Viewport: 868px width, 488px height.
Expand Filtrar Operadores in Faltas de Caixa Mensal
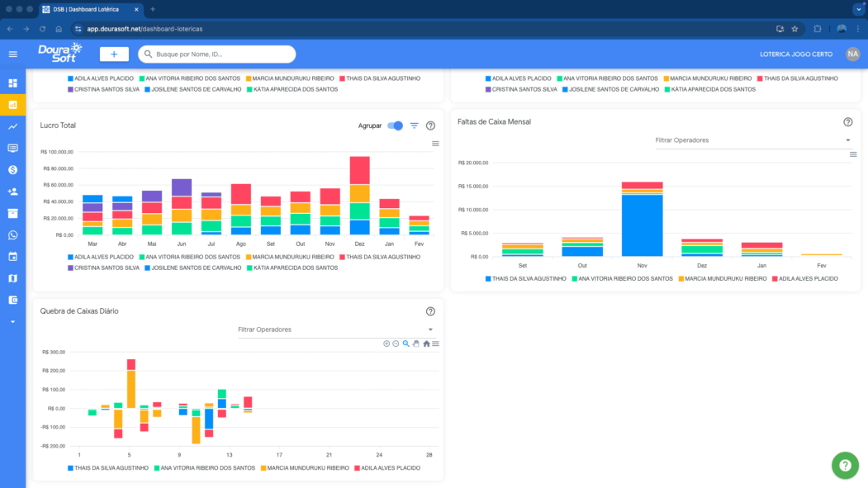click(x=752, y=140)
